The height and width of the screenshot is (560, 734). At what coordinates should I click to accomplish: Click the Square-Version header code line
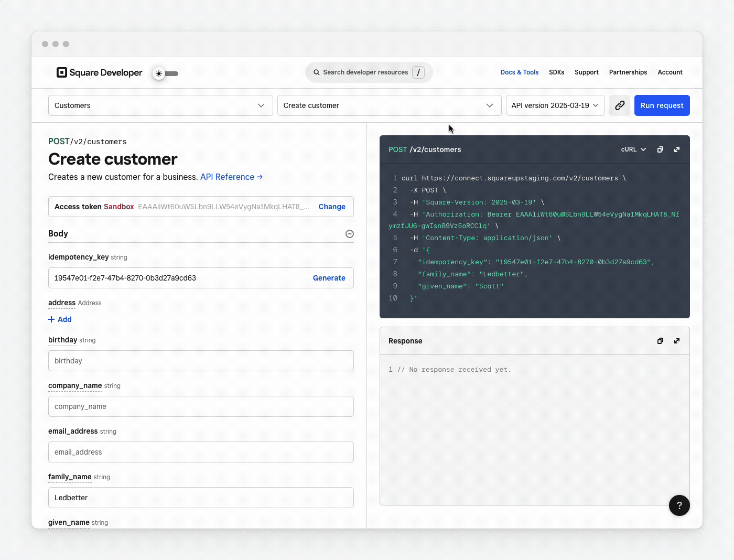pyautogui.click(x=477, y=202)
